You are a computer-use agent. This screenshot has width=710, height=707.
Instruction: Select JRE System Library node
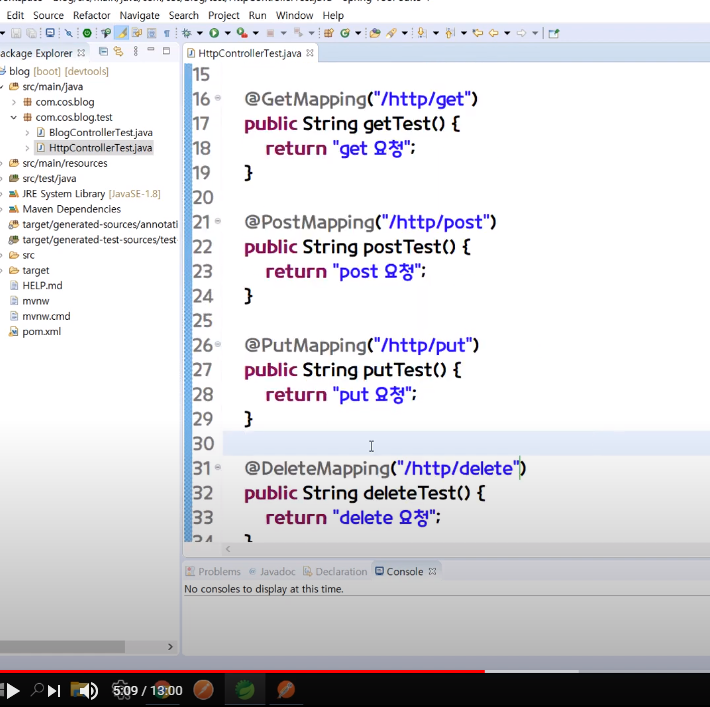[x=85, y=194]
